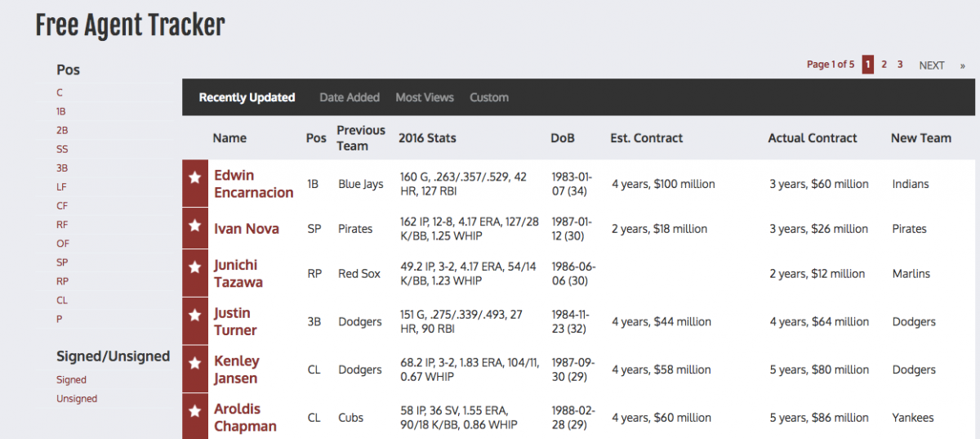Show the Recently Updated tab
Viewport: 980px width, 439px height.
click(247, 97)
